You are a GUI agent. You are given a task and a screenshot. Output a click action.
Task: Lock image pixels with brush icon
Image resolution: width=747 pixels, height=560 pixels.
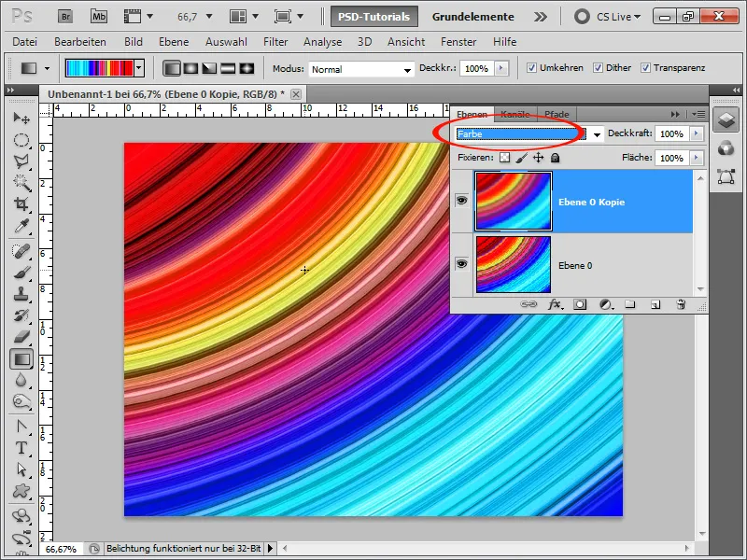point(522,158)
